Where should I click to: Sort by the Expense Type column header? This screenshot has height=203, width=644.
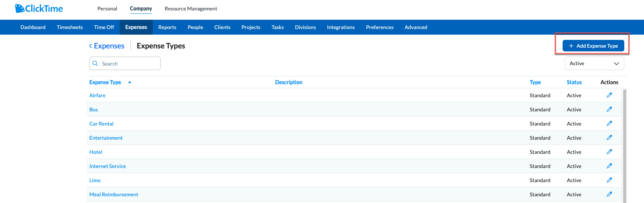105,82
